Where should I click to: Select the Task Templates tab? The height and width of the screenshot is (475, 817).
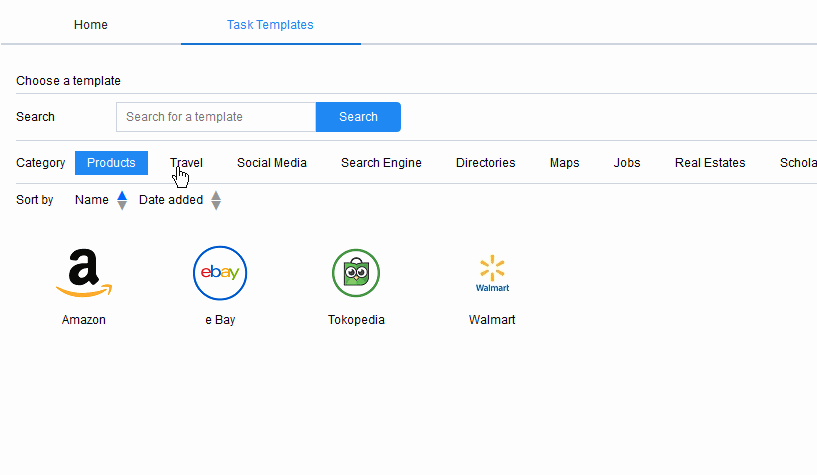[270, 25]
